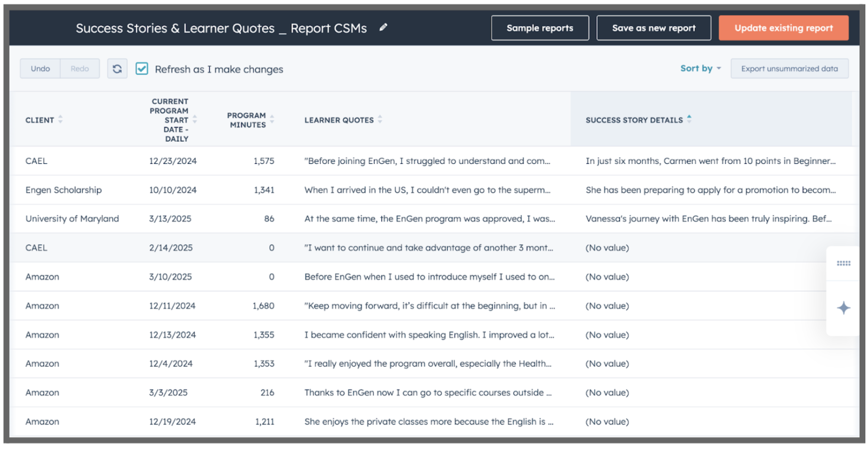The width and height of the screenshot is (868, 450).
Task: Select the report title text
Action: tap(221, 28)
